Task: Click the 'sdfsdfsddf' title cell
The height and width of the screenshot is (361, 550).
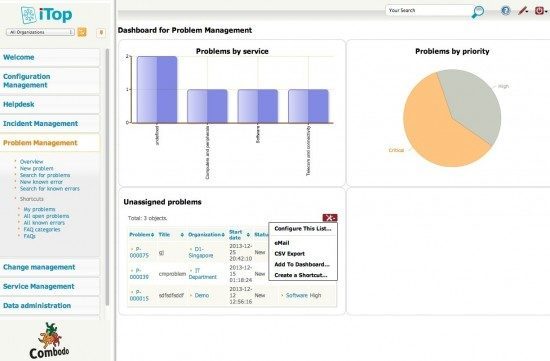Action: tap(171, 295)
